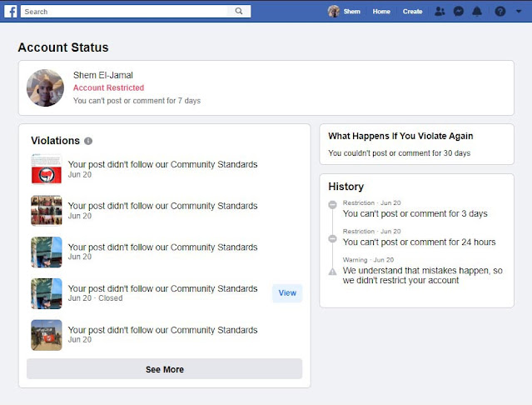This screenshot has height=405, width=532.
Task: Open the last violation thumbnail showing a banner
Action: tap(47, 335)
